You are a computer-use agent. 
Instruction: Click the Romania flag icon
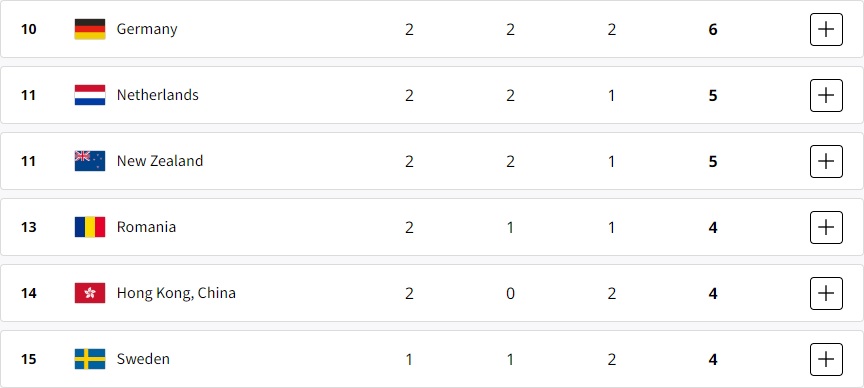(90, 227)
